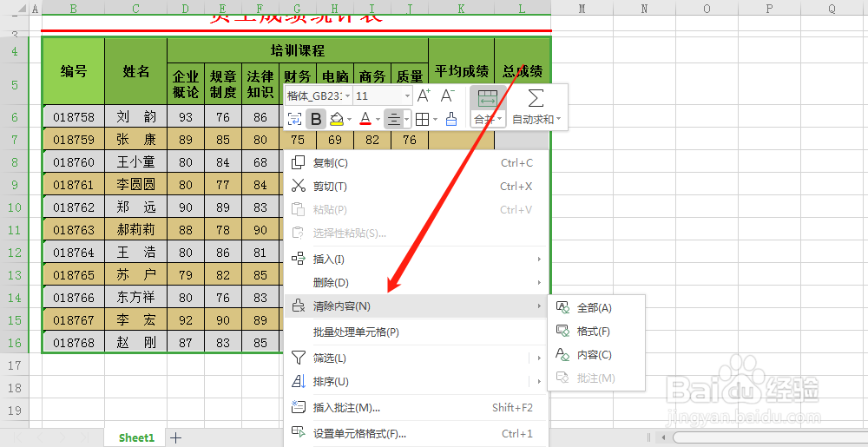Viewport: 868px width, 447px height.
Task: Click greyed 批注(M) in the clear submenu
Action: pyautogui.click(x=596, y=378)
